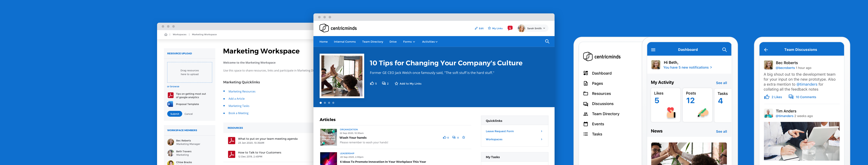
Task: Select the first carousel dot under the featured image
Action: point(321,103)
